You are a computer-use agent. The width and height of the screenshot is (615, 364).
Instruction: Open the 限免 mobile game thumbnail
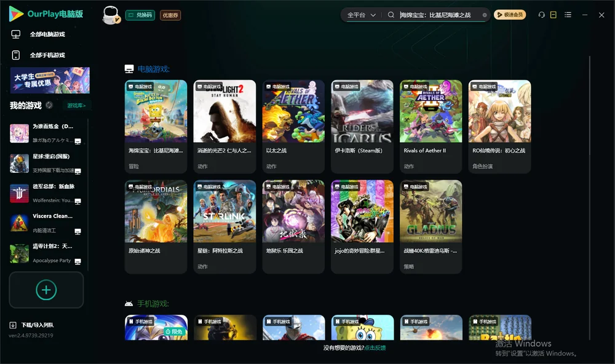tap(156, 327)
